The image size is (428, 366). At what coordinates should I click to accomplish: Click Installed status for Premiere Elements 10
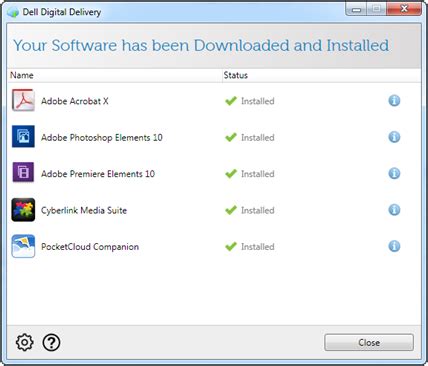[x=258, y=174]
